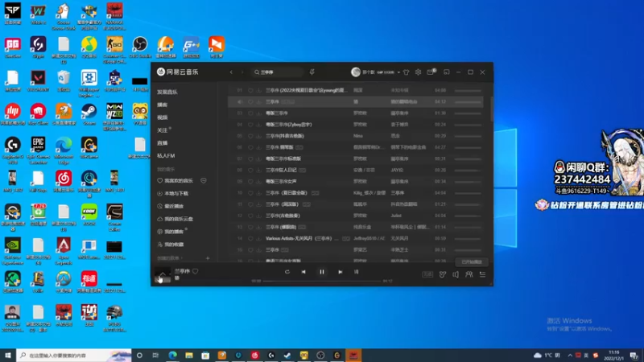Change the loop playback mode icon

click(287, 272)
